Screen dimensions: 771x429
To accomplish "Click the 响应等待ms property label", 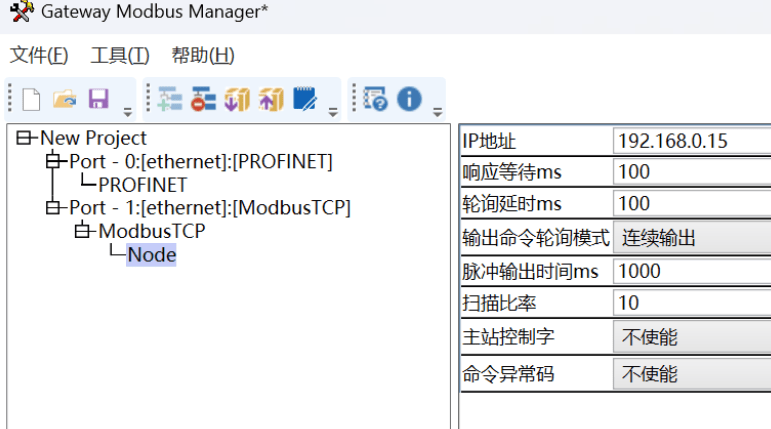I will [x=512, y=172].
